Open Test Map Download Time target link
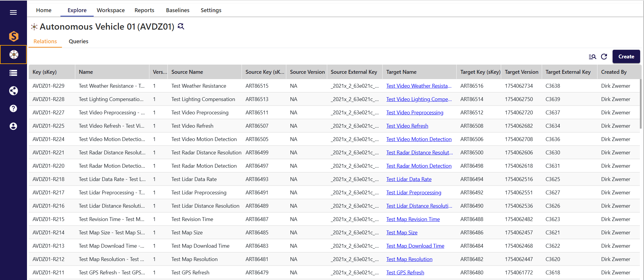 [x=415, y=246]
